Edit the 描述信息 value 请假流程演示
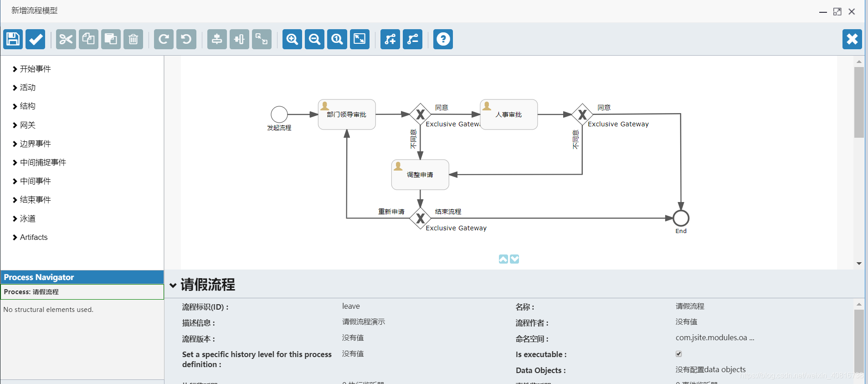Screen dimensions: 868x384 (364, 322)
